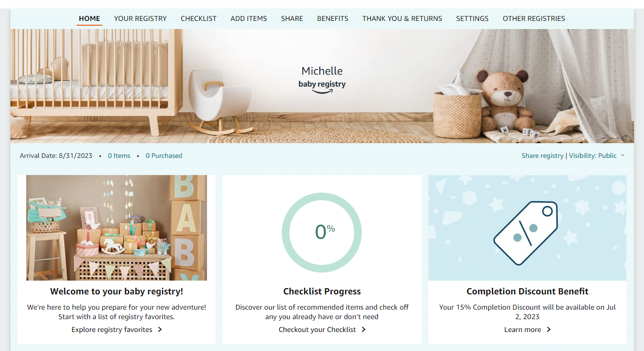Click the arrow beside Checkout your Checklist
The width and height of the screenshot is (644, 351).
(364, 330)
